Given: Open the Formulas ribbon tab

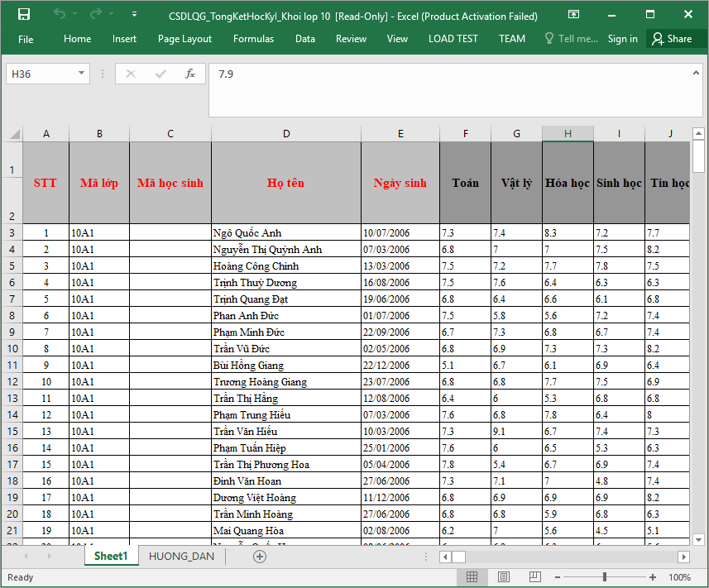Looking at the screenshot, I should pyautogui.click(x=253, y=39).
